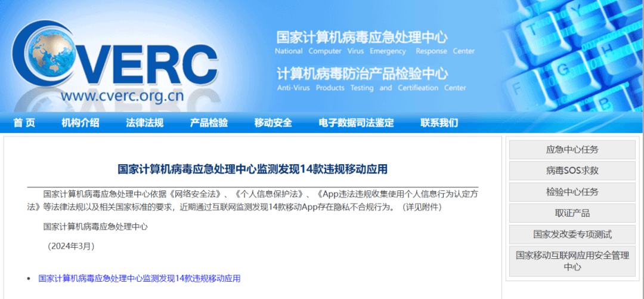Open the 取证产品 sidebar button
644x299 pixels.
coord(572,213)
